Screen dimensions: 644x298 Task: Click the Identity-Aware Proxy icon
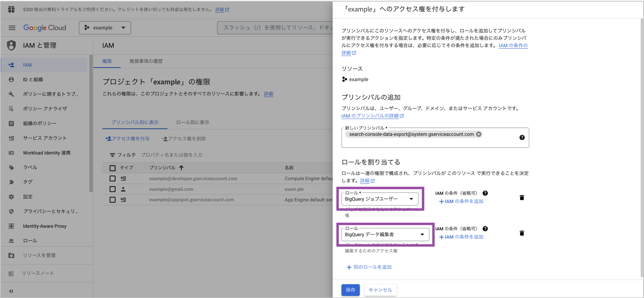[11, 226]
